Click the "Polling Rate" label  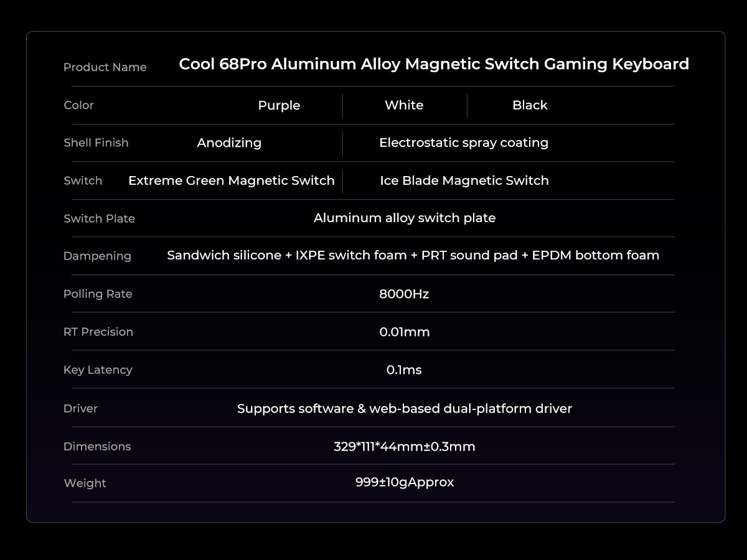tap(98, 294)
